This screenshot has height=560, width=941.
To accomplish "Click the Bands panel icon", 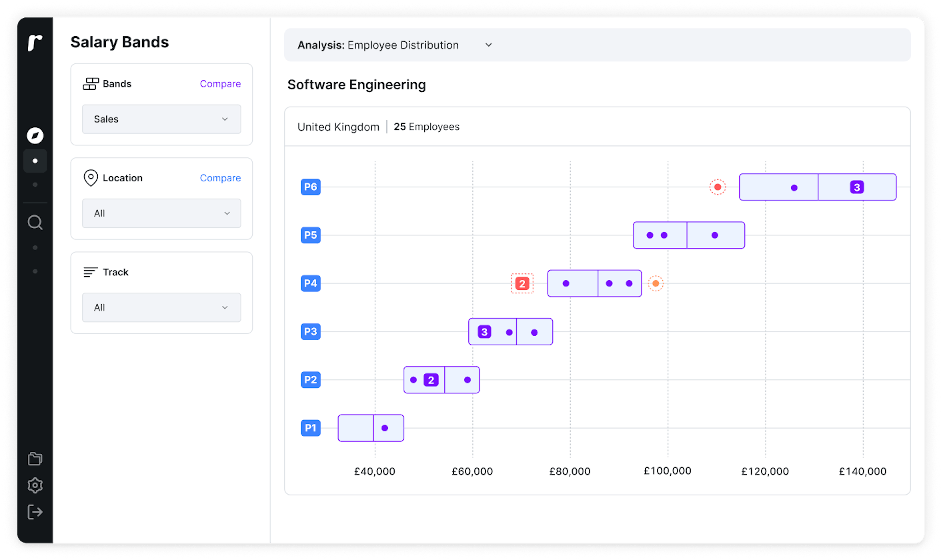I will 90,84.
